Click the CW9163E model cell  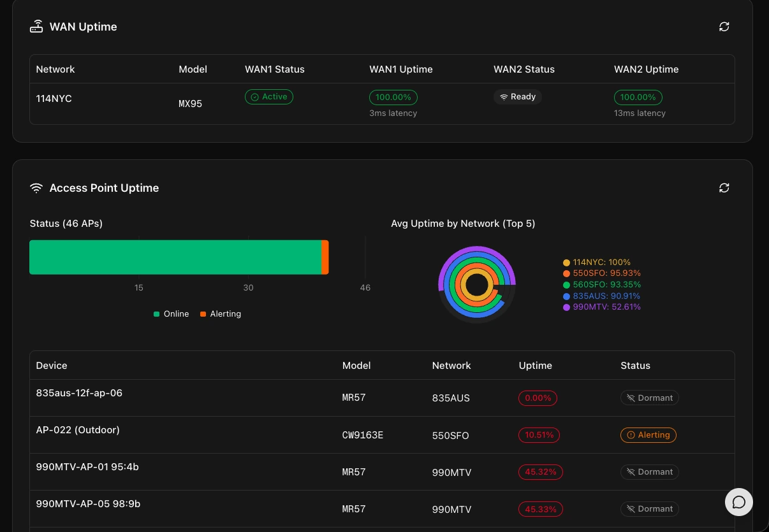tap(363, 436)
